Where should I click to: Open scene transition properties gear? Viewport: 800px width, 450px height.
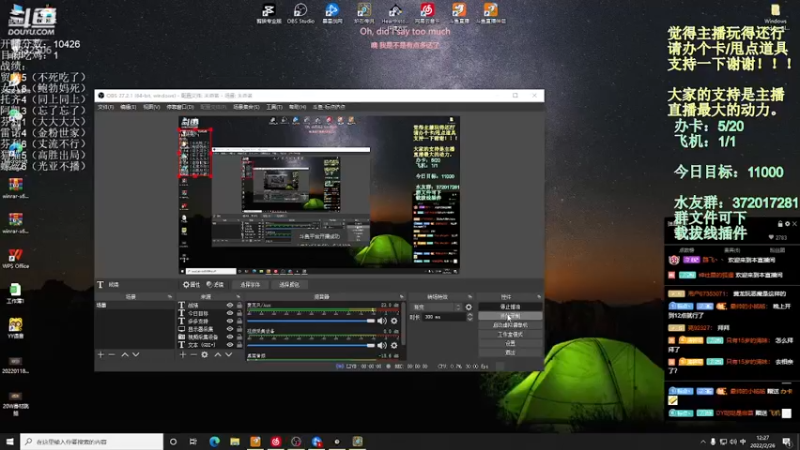(x=468, y=307)
